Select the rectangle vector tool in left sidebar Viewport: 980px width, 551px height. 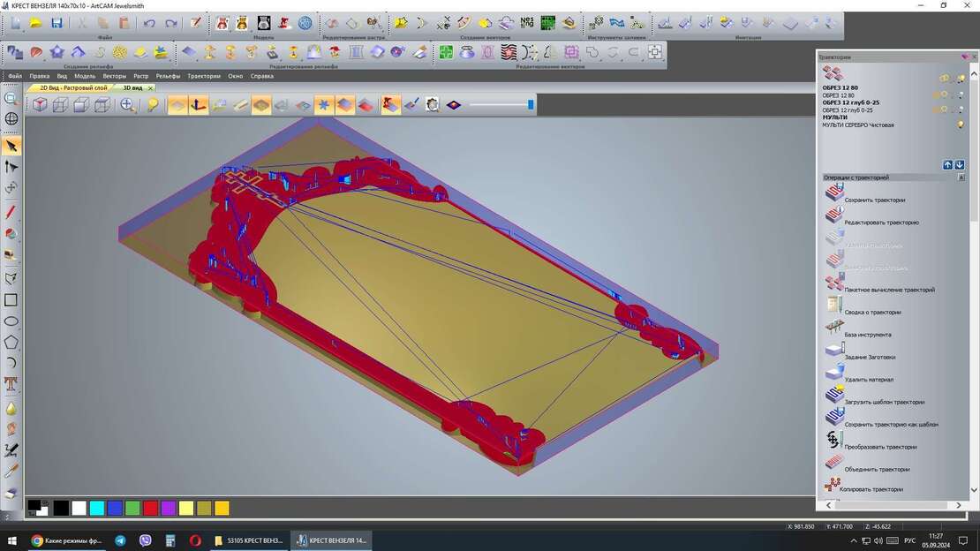point(11,300)
